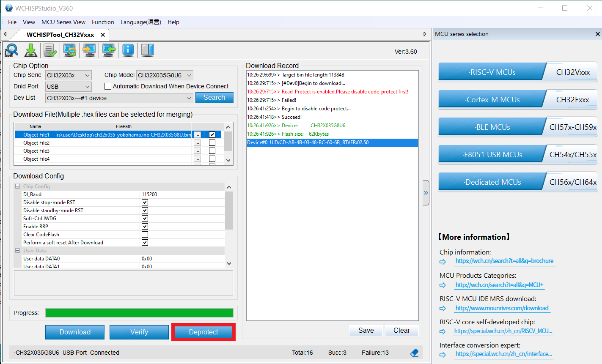This screenshot has width=602, height=364.
Task: Click the green download-arrow toolbar icon
Action: [x=31, y=50]
